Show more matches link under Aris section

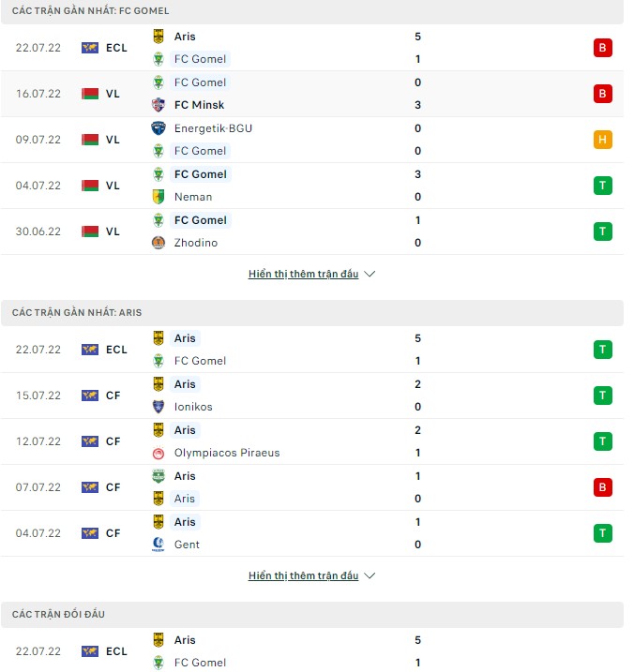pos(303,576)
